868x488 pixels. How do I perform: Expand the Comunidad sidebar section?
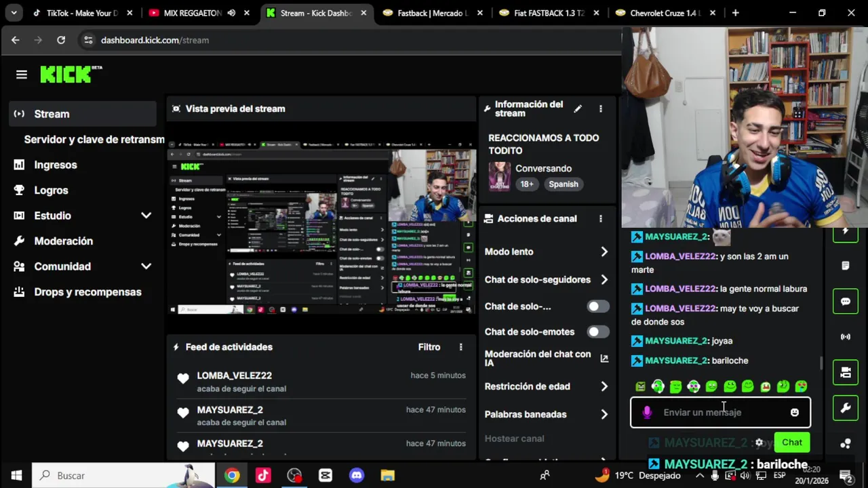click(146, 266)
